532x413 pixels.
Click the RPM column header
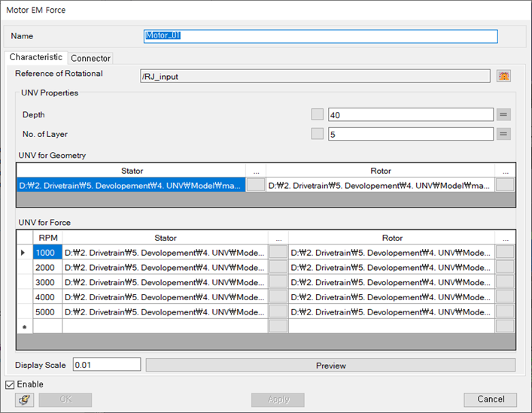47,238
